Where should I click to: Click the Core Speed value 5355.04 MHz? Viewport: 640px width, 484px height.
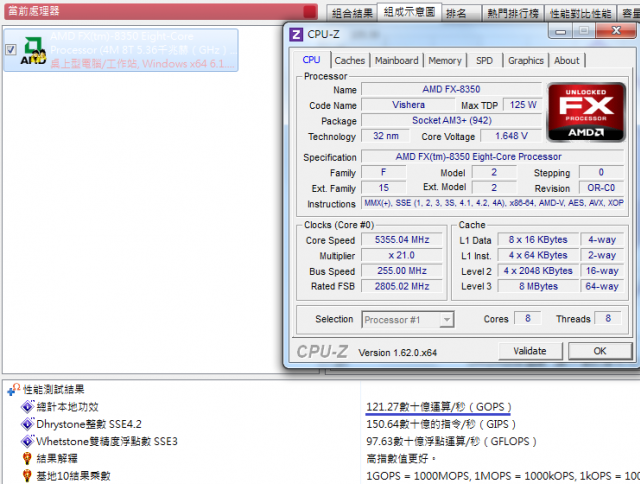point(402,240)
